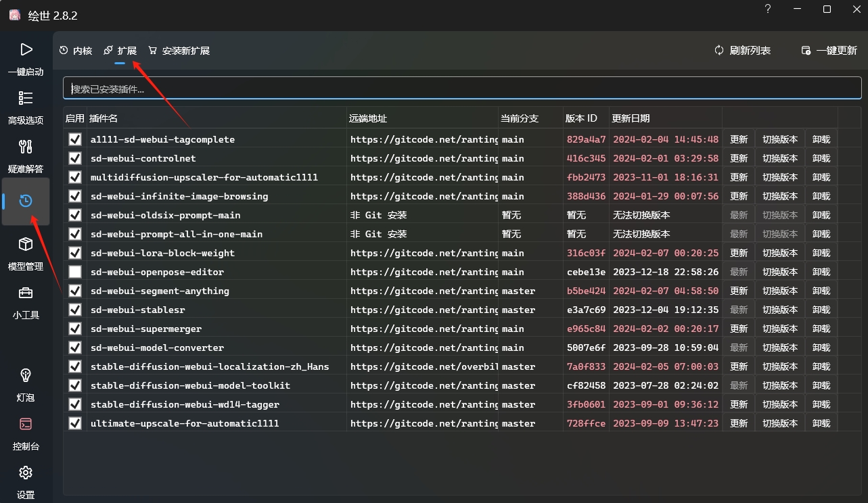
Task: Click 切换版本 for sd-webui-supermerger
Action: [x=780, y=329]
